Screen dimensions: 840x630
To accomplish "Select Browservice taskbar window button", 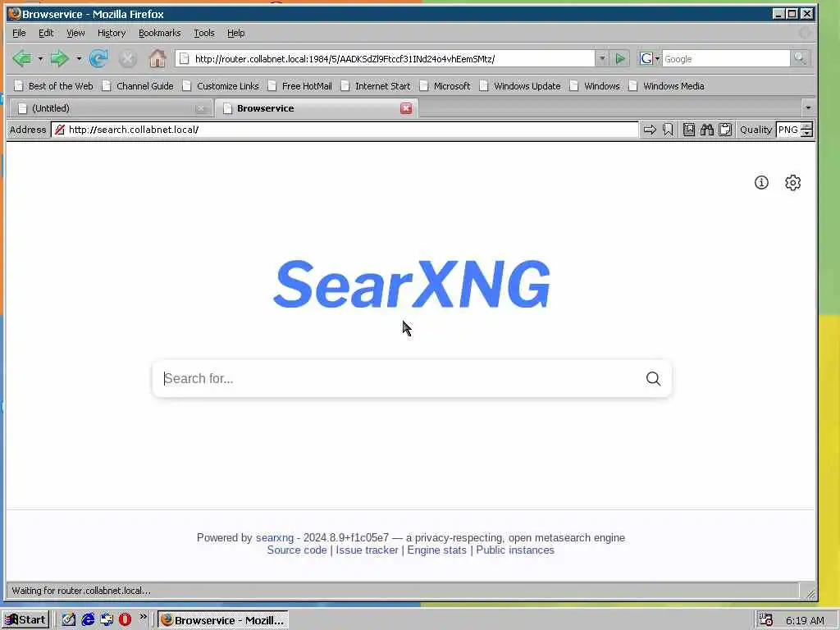I will [x=223, y=620].
